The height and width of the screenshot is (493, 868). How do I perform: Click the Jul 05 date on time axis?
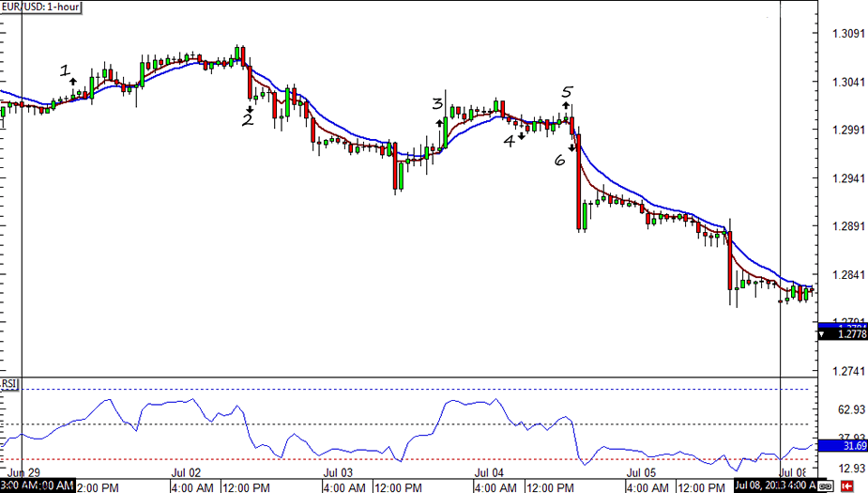[x=641, y=473]
